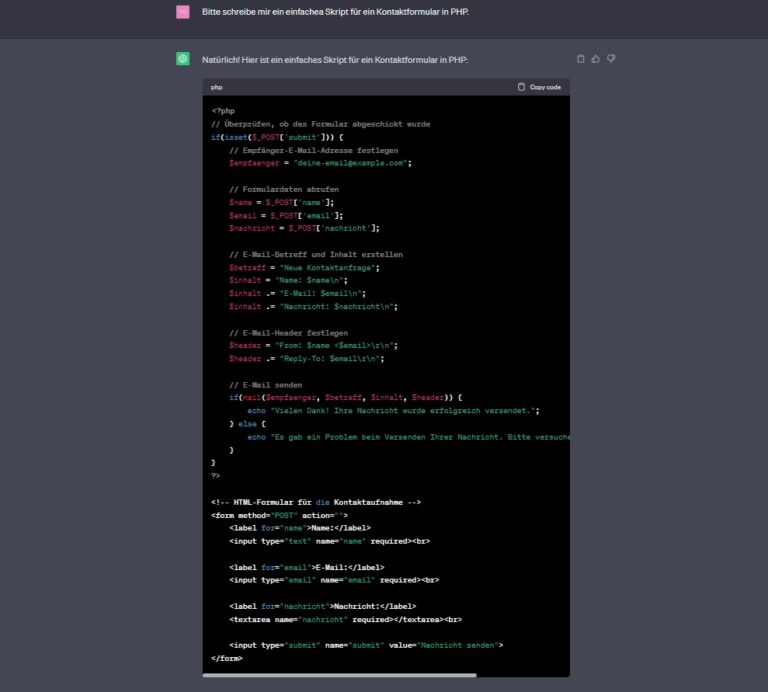768x692 pixels.
Task: Copy the response with the clipboard icon
Action: pyautogui.click(x=581, y=59)
